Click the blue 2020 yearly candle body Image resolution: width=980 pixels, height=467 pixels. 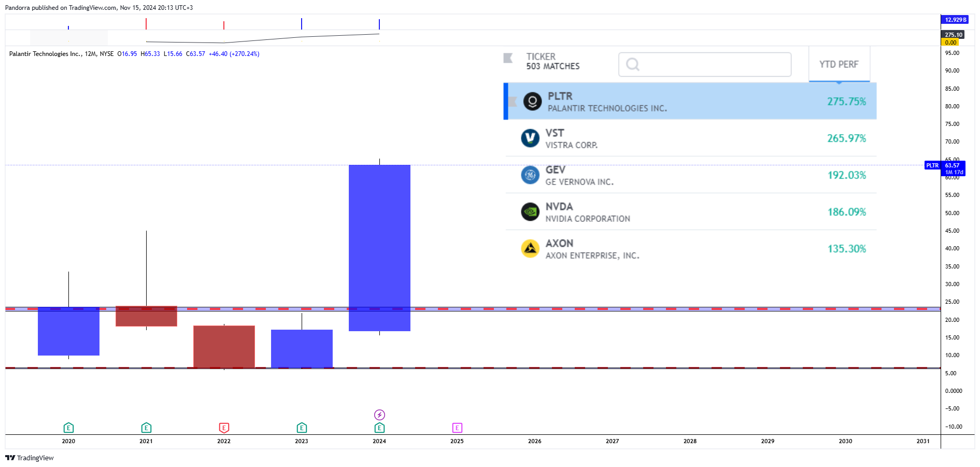(x=68, y=331)
